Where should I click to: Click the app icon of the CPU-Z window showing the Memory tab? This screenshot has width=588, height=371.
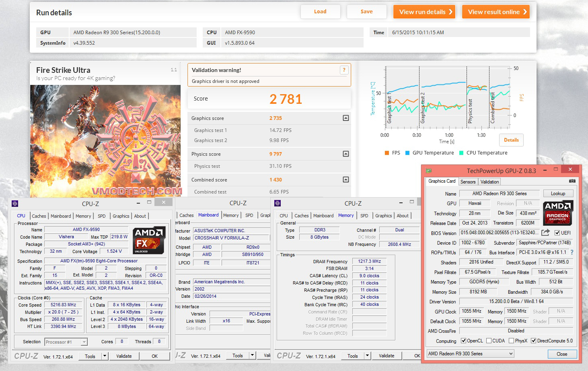(277, 203)
